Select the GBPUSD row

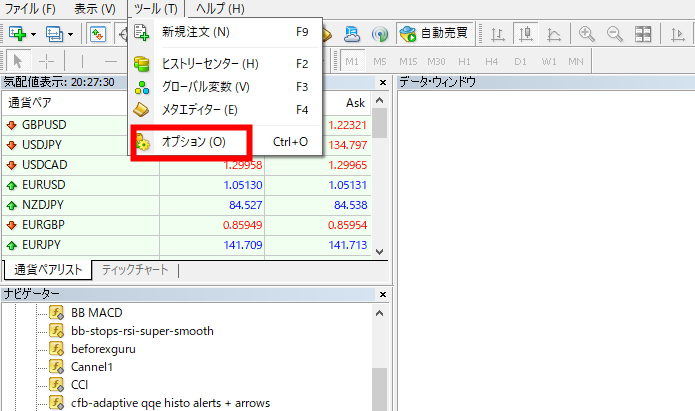pyautogui.click(x=186, y=125)
